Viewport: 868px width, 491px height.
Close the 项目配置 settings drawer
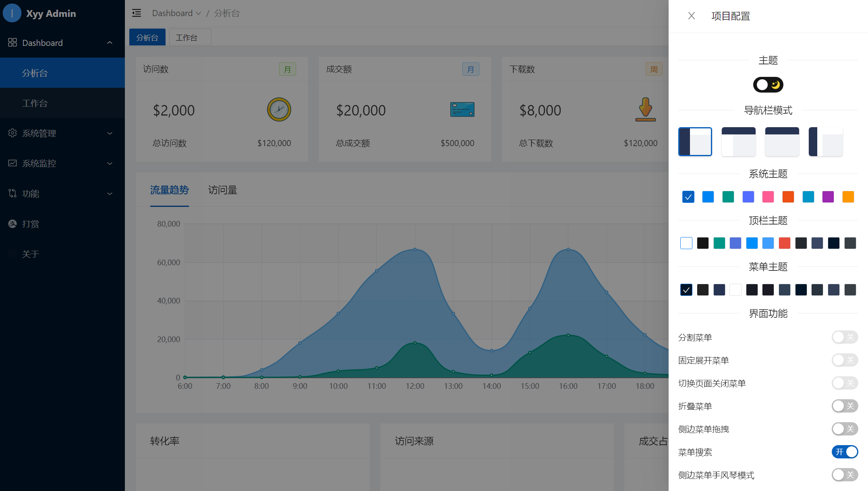pyautogui.click(x=691, y=16)
